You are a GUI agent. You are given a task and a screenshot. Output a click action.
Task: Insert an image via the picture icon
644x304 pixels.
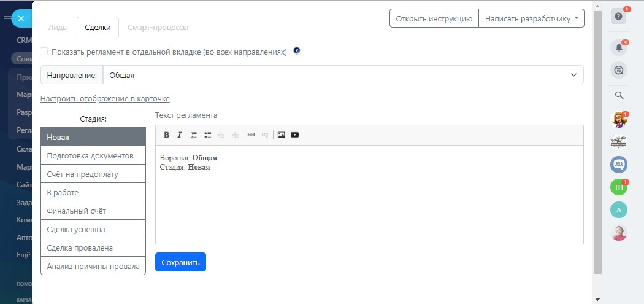click(281, 135)
